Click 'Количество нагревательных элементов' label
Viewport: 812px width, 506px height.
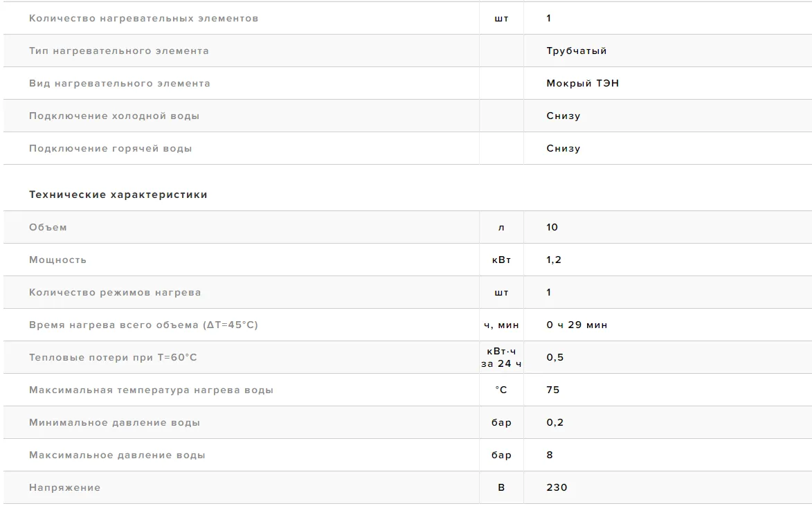tap(143, 19)
